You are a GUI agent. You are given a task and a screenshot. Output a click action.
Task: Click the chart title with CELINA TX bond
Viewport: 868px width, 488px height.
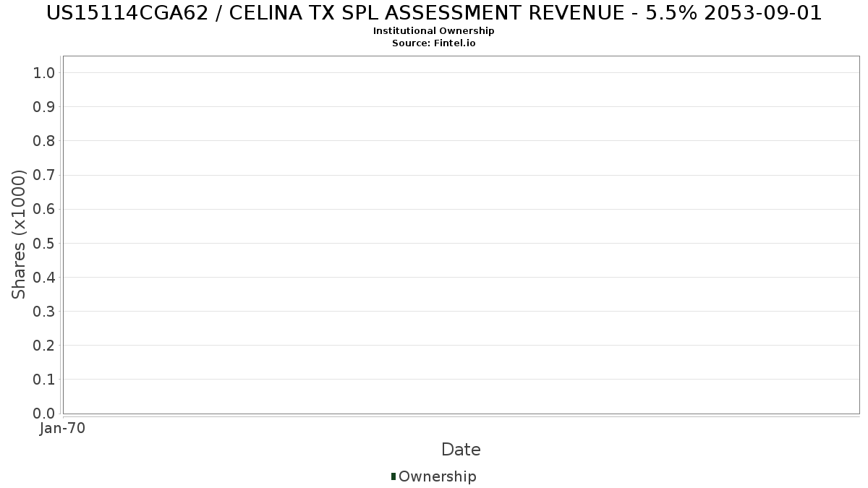click(x=434, y=13)
